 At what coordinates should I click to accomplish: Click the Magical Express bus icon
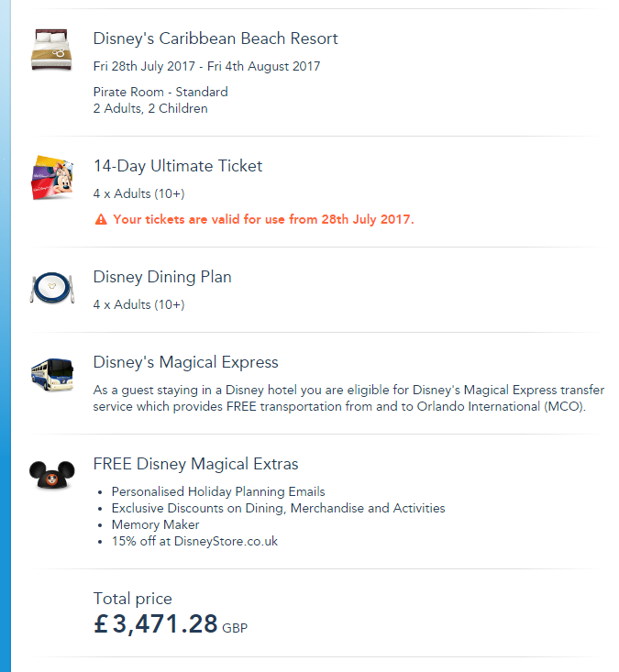52,374
